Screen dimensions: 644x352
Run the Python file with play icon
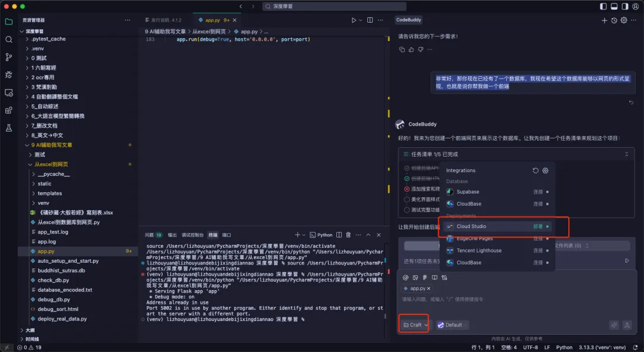[x=354, y=20]
